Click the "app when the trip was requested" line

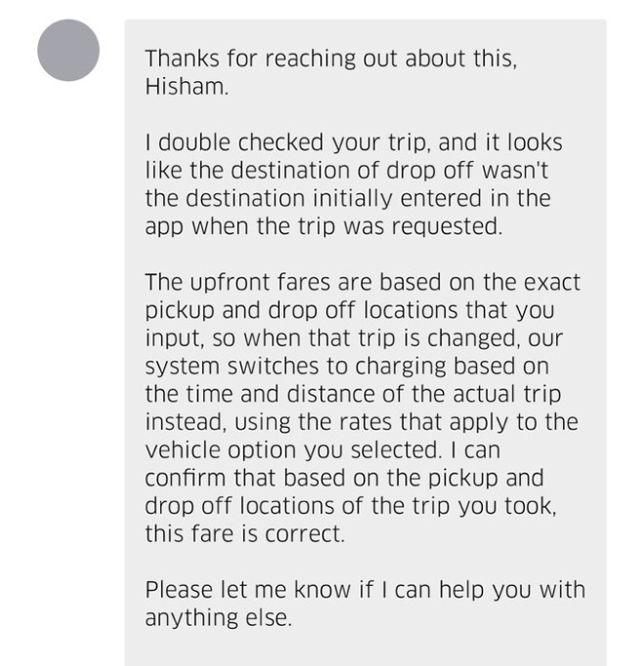click(327, 226)
